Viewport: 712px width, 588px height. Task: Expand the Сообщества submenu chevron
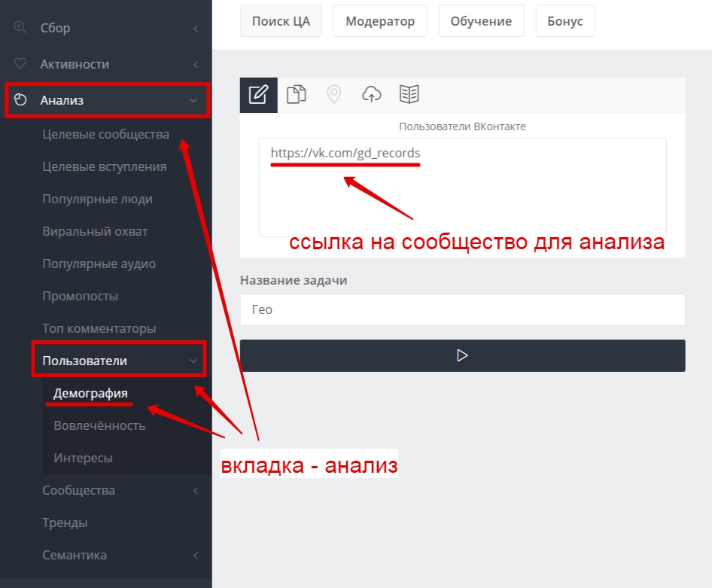tap(196, 490)
